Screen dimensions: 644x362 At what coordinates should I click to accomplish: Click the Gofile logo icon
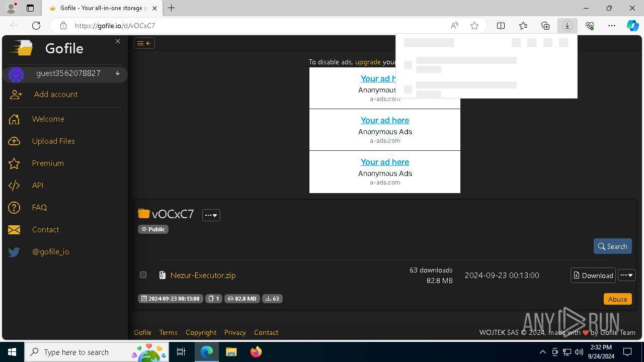[21, 48]
